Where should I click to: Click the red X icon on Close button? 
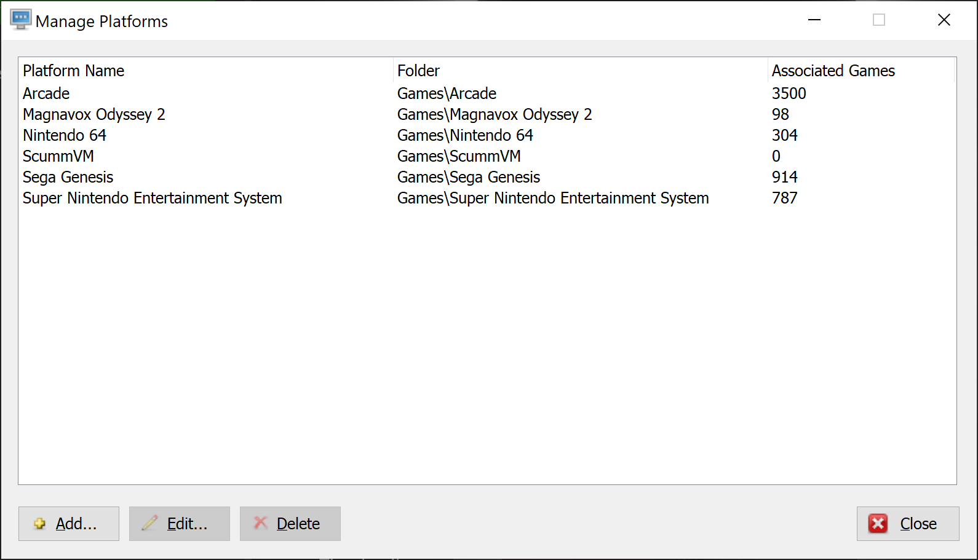[878, 524]
